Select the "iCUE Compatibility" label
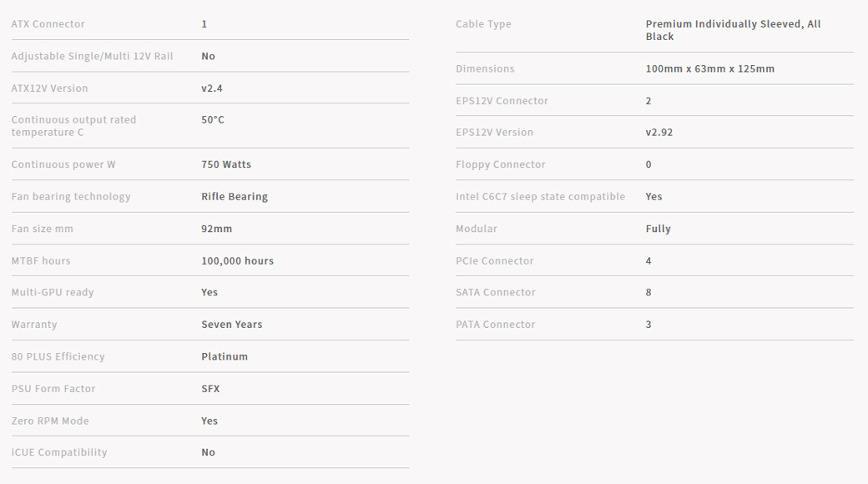Viewport: 868px width, 484px height. (x=59, y=452)
